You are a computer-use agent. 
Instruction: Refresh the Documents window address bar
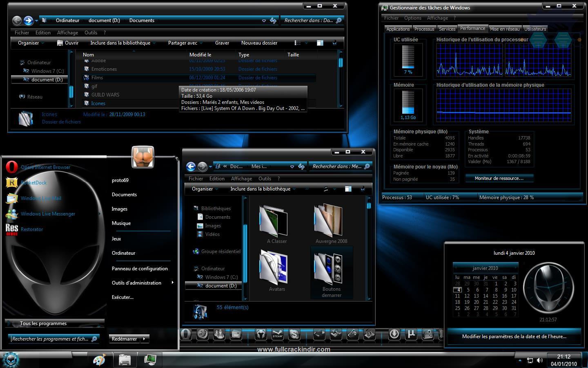pos(273,20)
